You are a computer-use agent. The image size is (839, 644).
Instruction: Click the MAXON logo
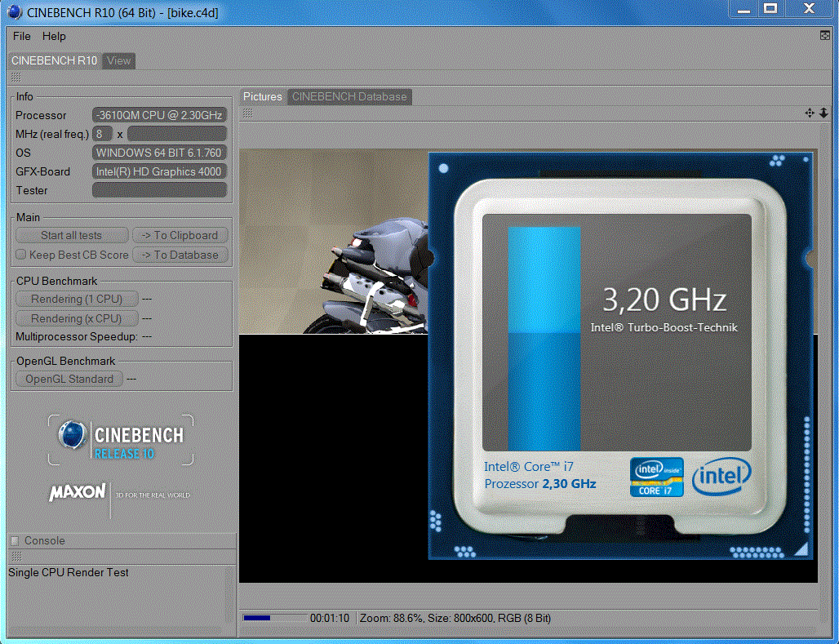[77, 492]
